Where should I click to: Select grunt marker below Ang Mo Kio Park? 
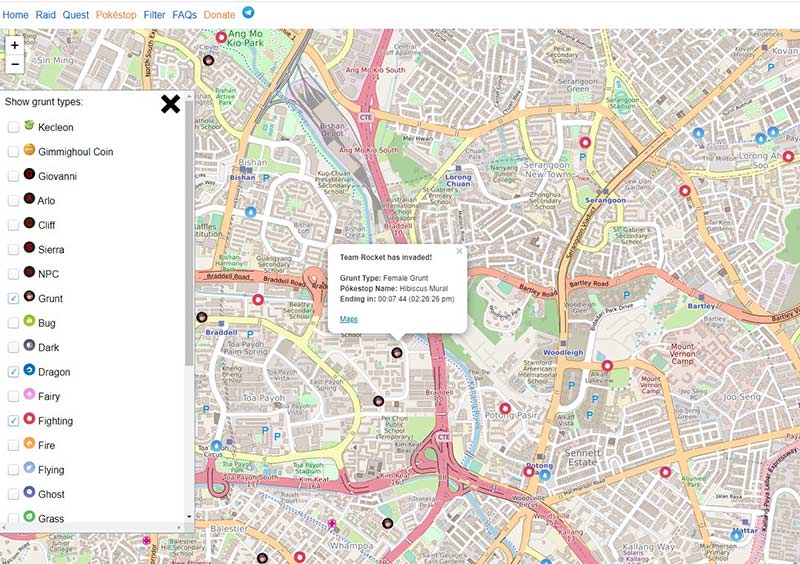pyautogui.click(x=208, y=60)
